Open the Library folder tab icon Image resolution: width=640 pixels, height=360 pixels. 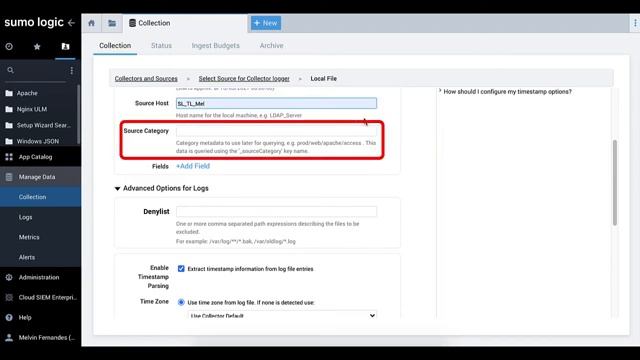pyautogui.click(x=112, y=23)
